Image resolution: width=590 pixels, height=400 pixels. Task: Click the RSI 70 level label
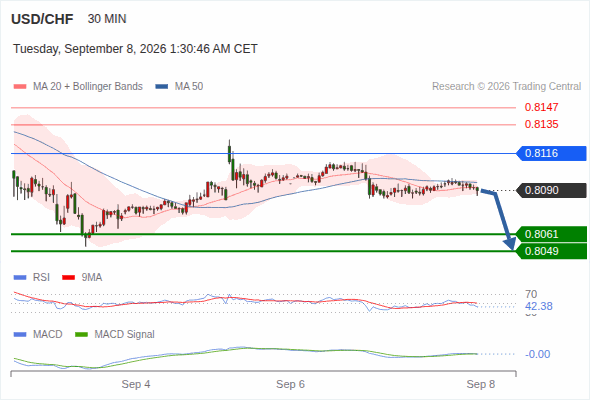point(531,294)
